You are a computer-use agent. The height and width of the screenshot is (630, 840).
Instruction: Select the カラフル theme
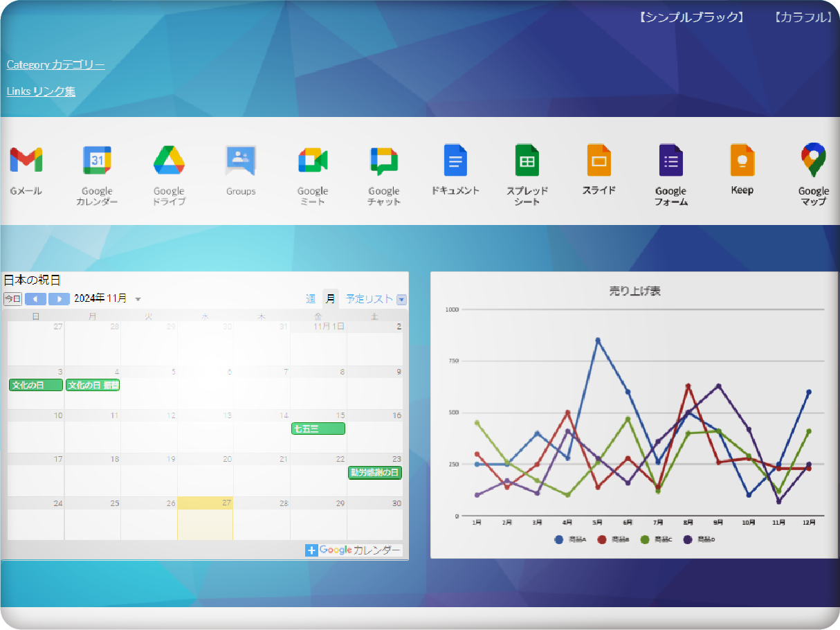pyautogui.click(x=803, y=17)
